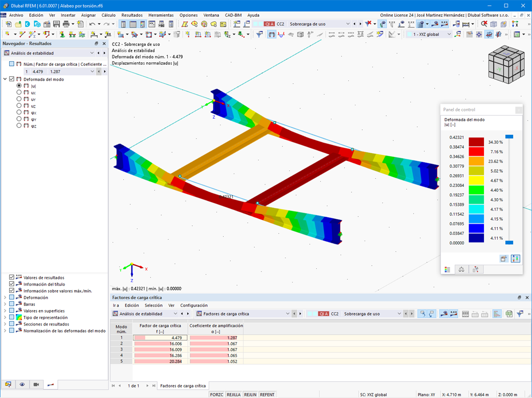Screen dimensions: 532x398
Task: Open the eye views tab in navigator
Action: 22,384
